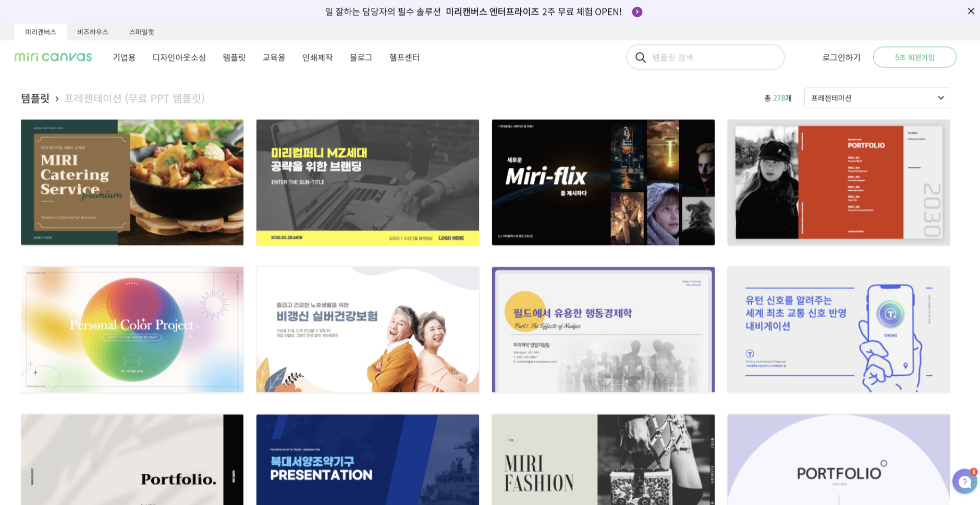The width and height of the screenshot is (980, 505).
Task: Click the purple arrow icon in the banner
Action: 637,12
